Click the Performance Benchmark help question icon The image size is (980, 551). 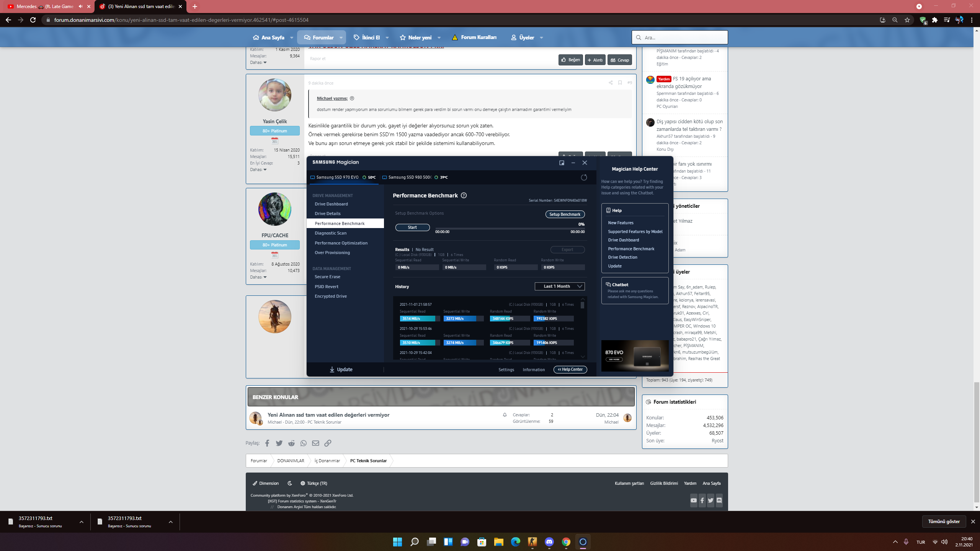pyautogui.click(x=464, y=196)
